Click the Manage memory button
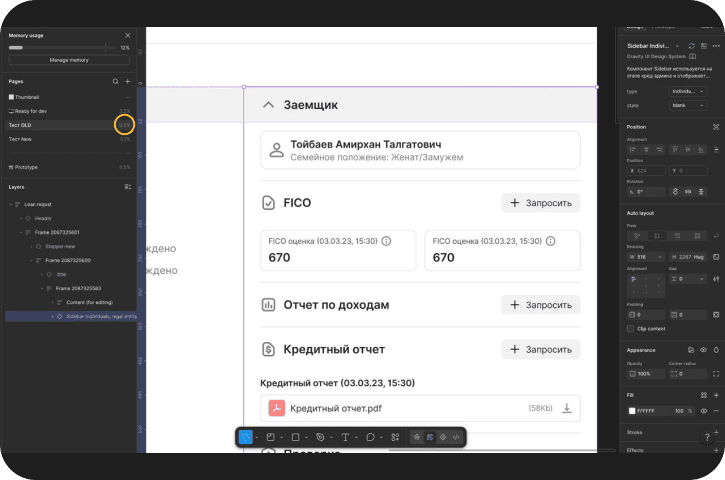 (x=69, y=60)
